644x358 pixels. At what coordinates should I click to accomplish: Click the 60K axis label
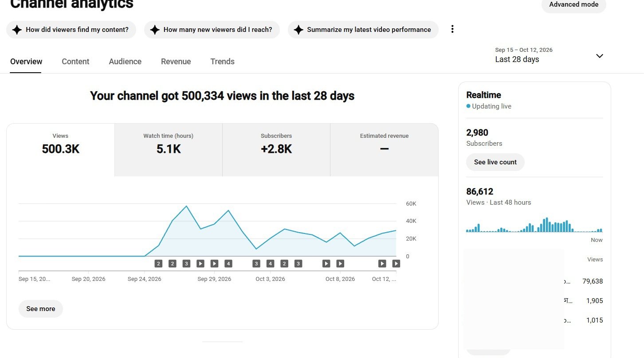pos(411,204)
